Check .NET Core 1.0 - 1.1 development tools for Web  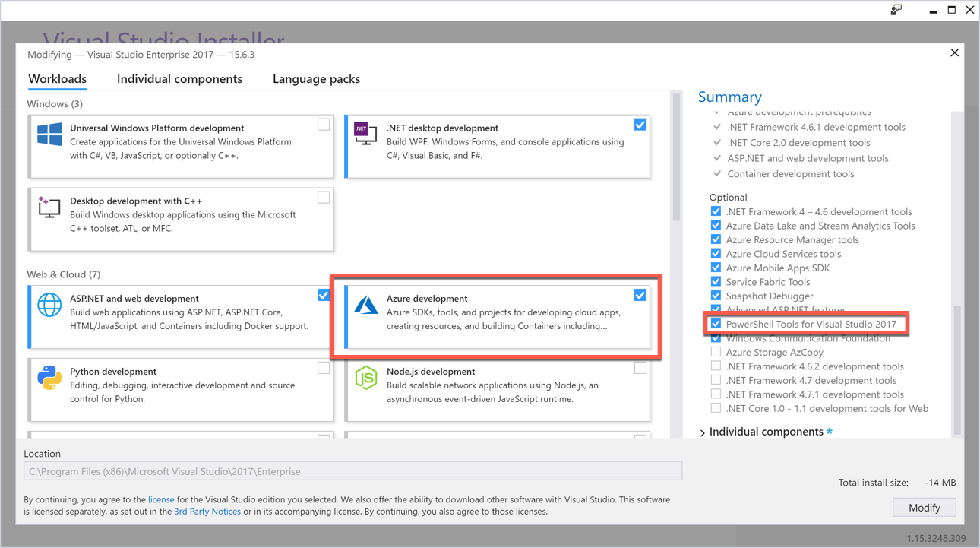pos(716,408)
